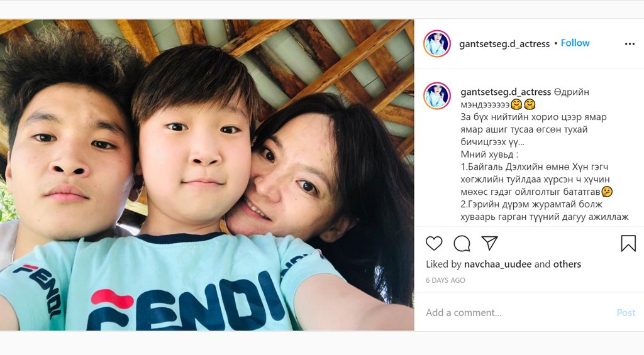Open the bold username at caption start
The width and height of the screenshot is (644, 355).
[506, 92]
